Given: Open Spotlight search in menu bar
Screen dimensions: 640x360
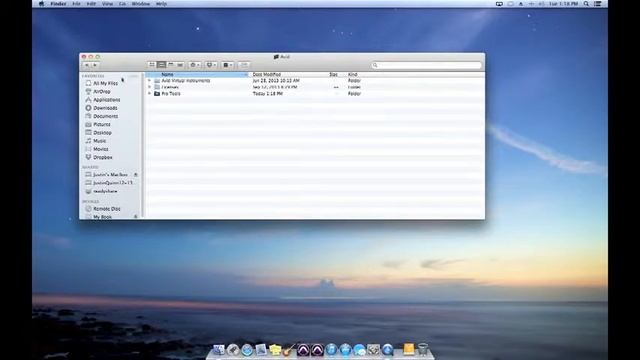Looking at the screenshot, I should (x=587, y=4).
